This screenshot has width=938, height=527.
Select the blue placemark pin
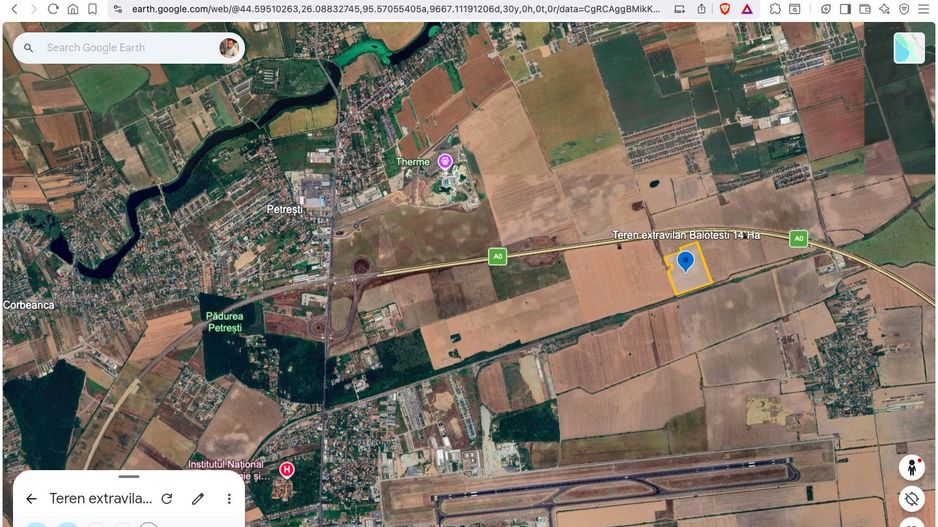pos(686,262)
